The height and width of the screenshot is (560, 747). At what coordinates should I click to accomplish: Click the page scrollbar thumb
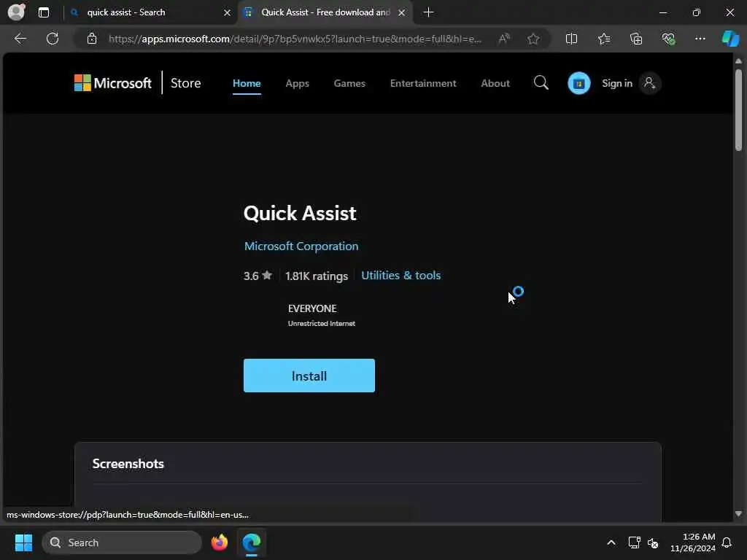pyautogui.click(x=738, y=109)
